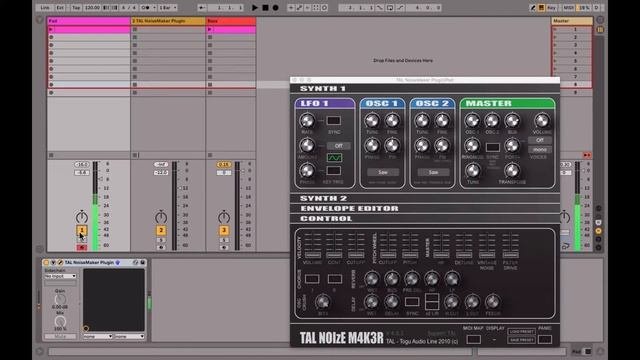The image size is (640, 360).
Task: Click the device Mix knob
Action: point(60,321)
